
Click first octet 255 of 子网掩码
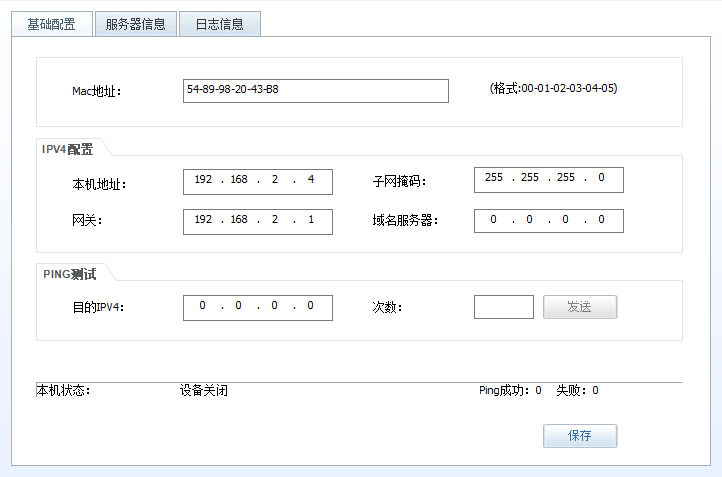click(494, 178)
